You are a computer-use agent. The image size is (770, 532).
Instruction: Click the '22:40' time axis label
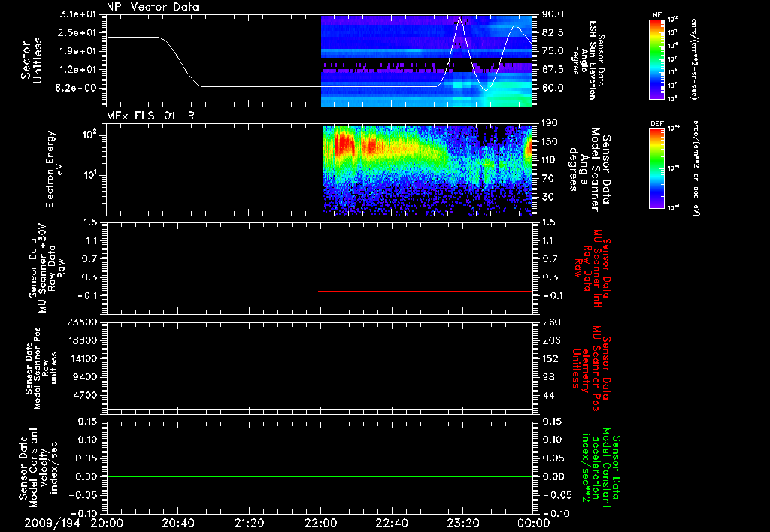click(391, 524)
